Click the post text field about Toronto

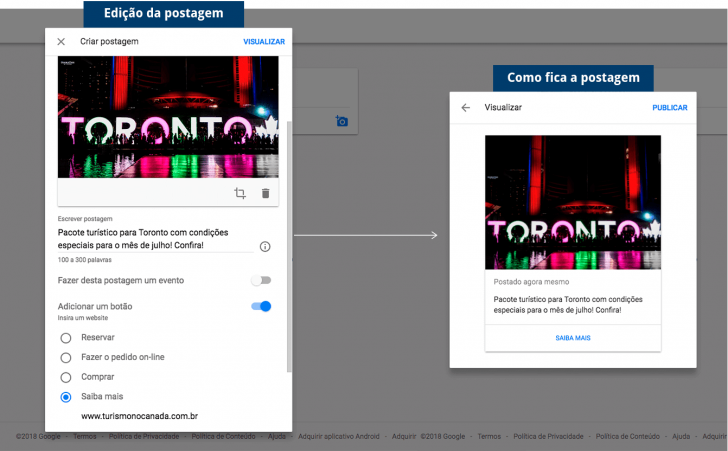click(x=156, y=239)
